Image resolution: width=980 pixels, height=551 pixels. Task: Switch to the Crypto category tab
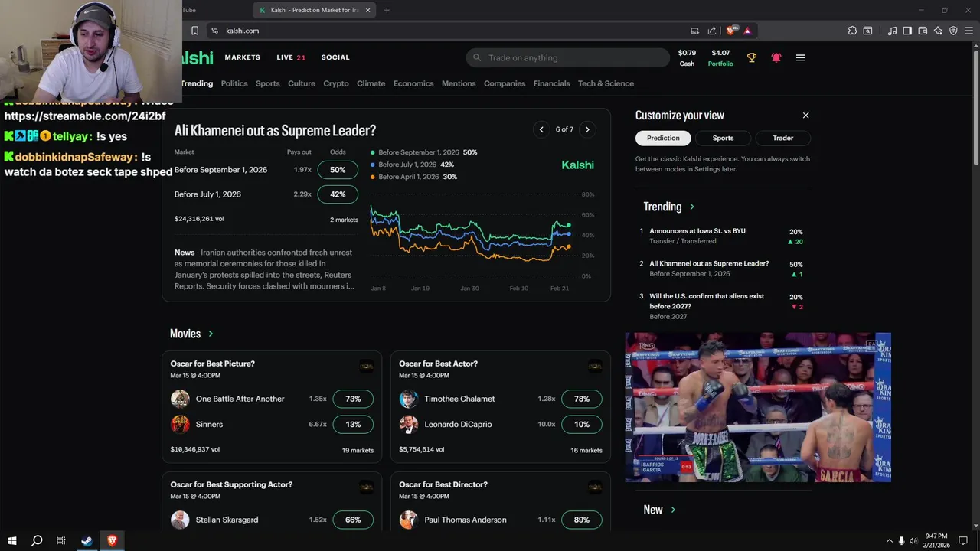pos(336,83)
